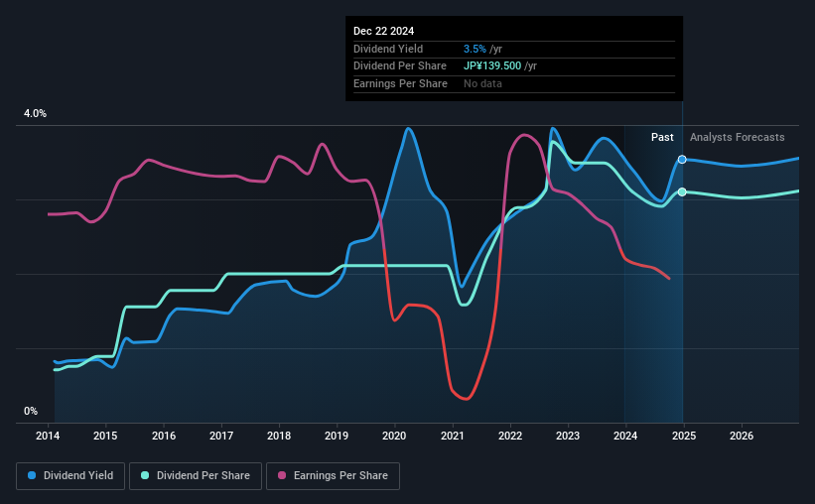
Task: Click the 2018 x-axis label
Action: coord(279,436)
